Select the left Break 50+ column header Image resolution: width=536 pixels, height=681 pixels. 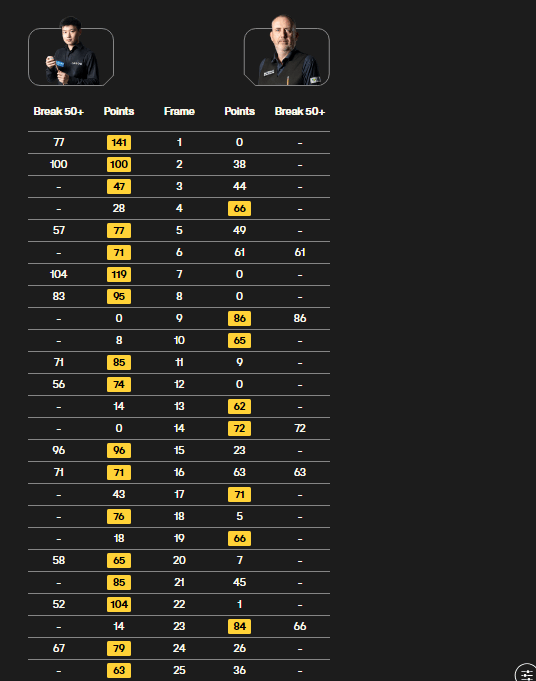(x=59, y=111)
